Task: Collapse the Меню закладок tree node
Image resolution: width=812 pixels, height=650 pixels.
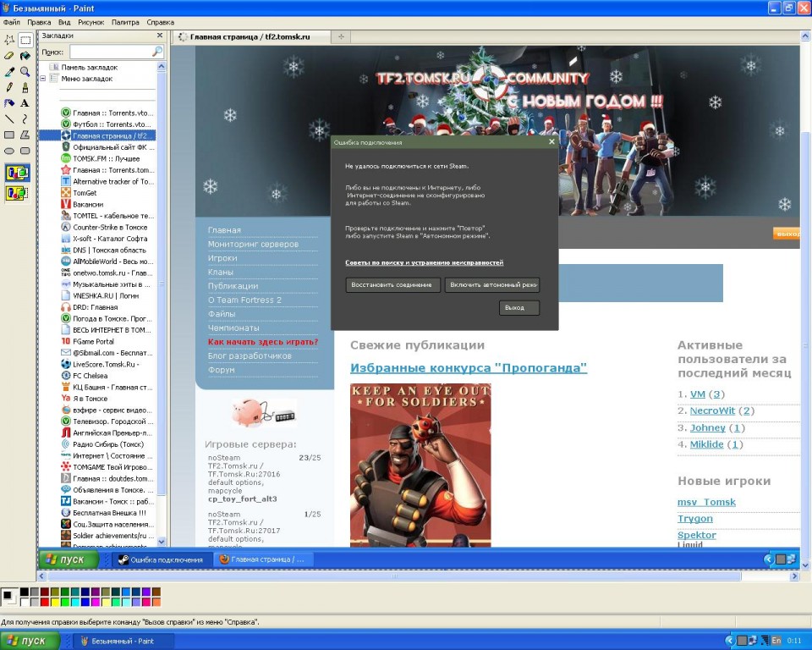Action: [43, 79]
